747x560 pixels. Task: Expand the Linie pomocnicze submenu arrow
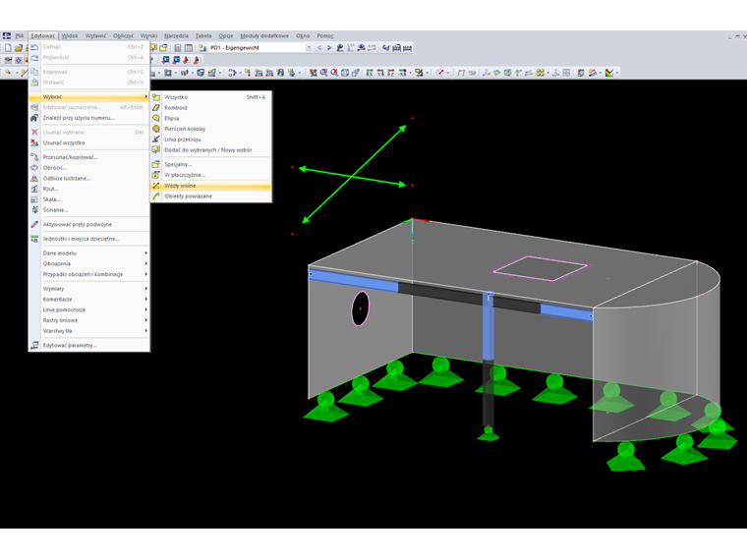tap(145, 309)
